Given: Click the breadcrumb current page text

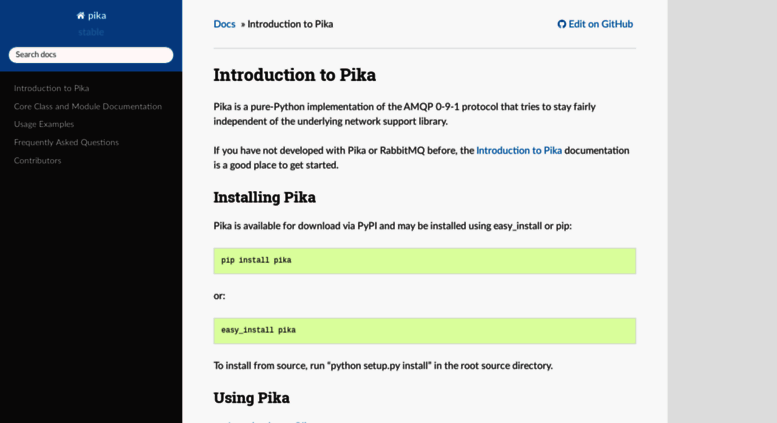Looking at the screenshot, I should pos(290,24).
